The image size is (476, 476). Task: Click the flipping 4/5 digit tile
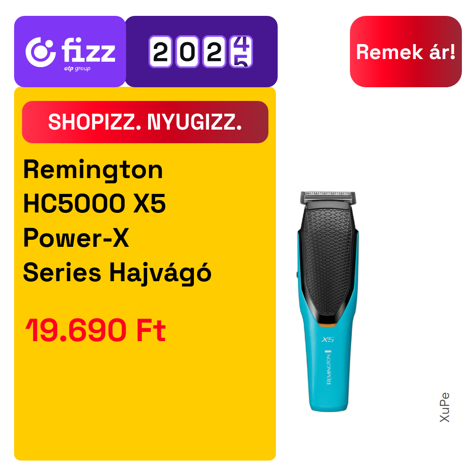tap(242, 52)
